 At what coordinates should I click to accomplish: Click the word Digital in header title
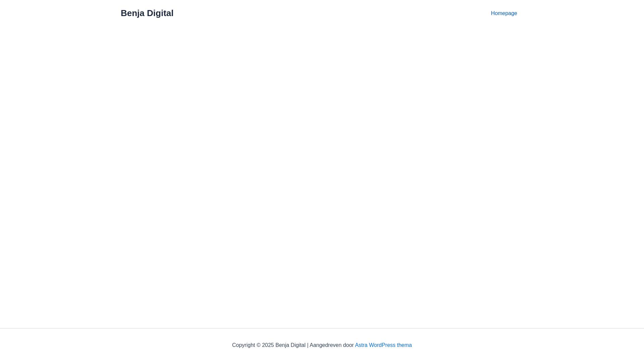point(160,13)
